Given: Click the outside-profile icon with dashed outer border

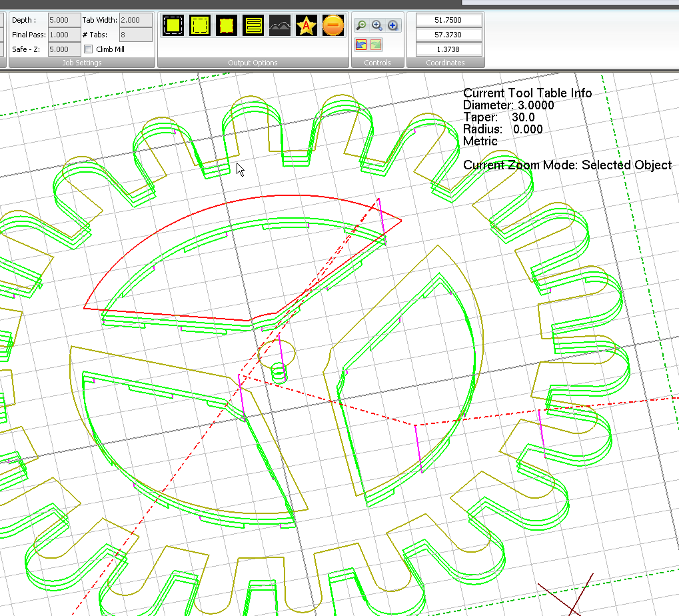Looking at the screenshot, I should [x=174, y=26].
